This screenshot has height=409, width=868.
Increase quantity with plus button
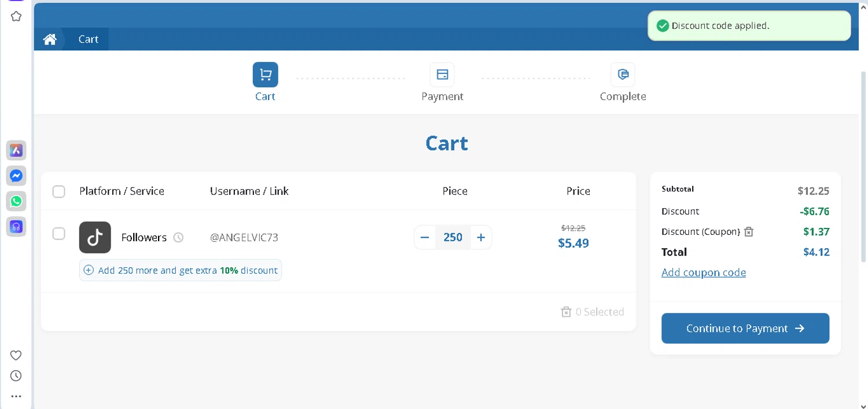(x=481, y=237)
